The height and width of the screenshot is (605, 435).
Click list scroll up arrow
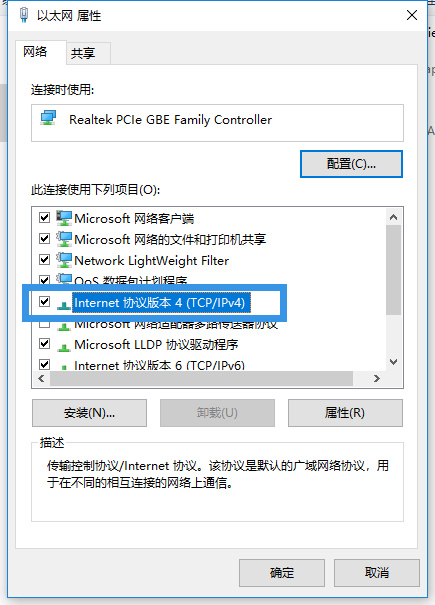(393, 217)
